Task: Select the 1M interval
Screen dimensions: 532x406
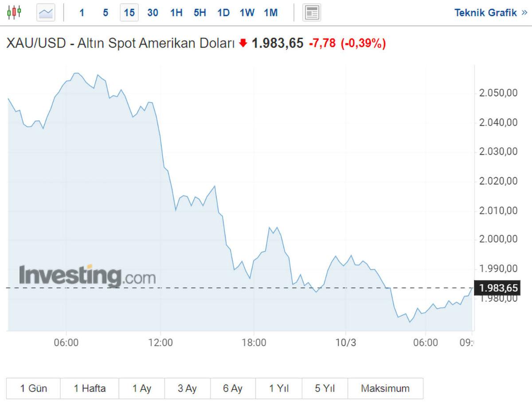Action: [270, 12]
